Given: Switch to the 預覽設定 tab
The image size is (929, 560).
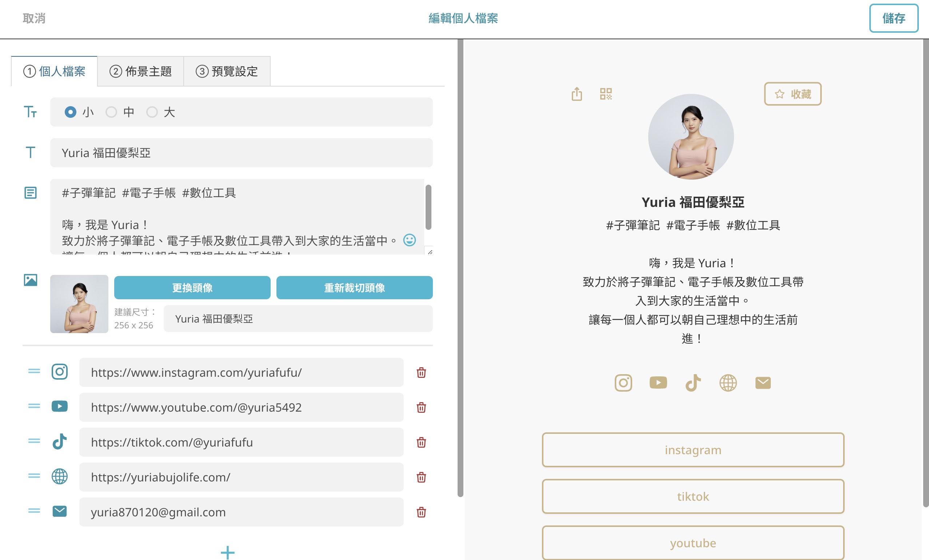Looking at the screenshot, I should pos(227,71).
